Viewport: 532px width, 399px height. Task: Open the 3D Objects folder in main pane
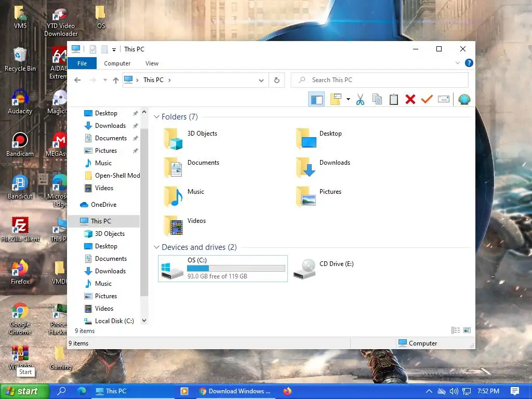190,139
